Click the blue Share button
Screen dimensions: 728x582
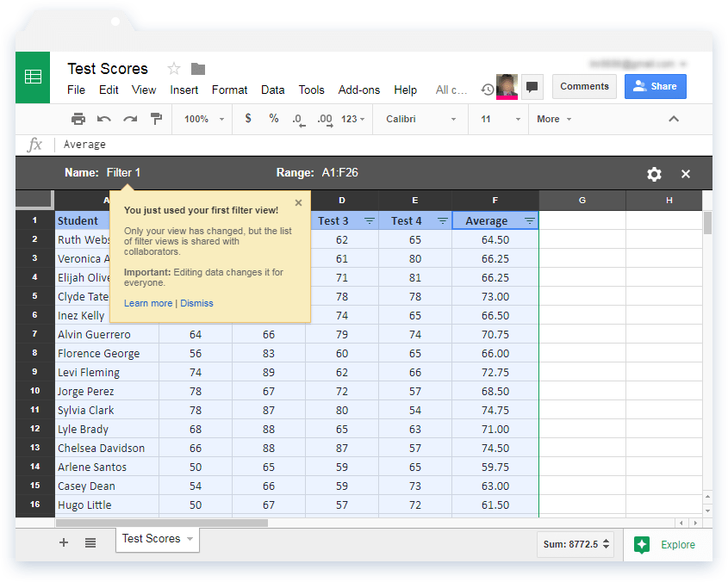pos(655,86)
